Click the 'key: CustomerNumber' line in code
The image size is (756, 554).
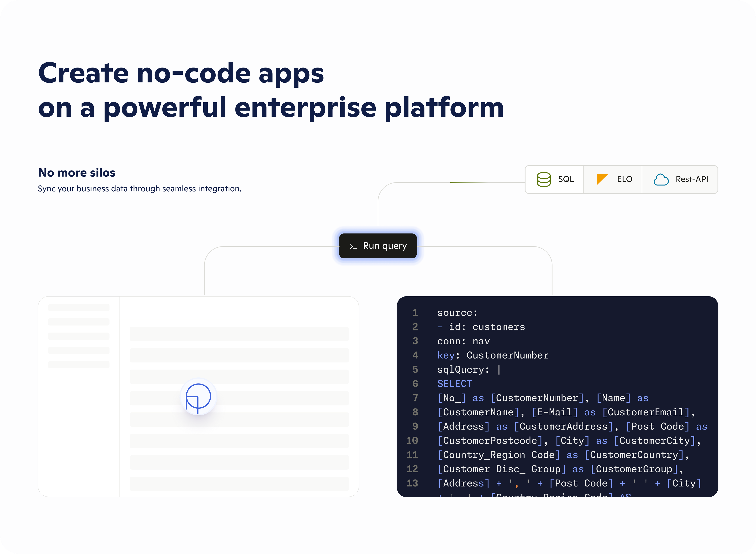coord(493,355)
